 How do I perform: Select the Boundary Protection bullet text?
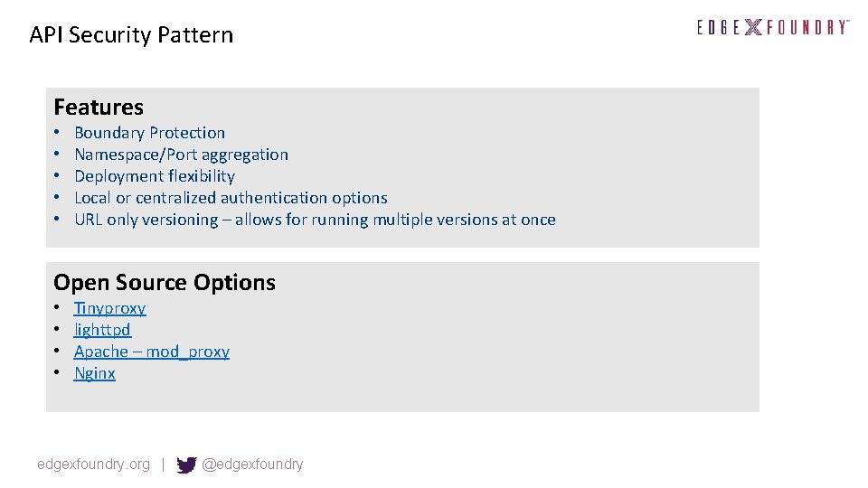(149, 133)
